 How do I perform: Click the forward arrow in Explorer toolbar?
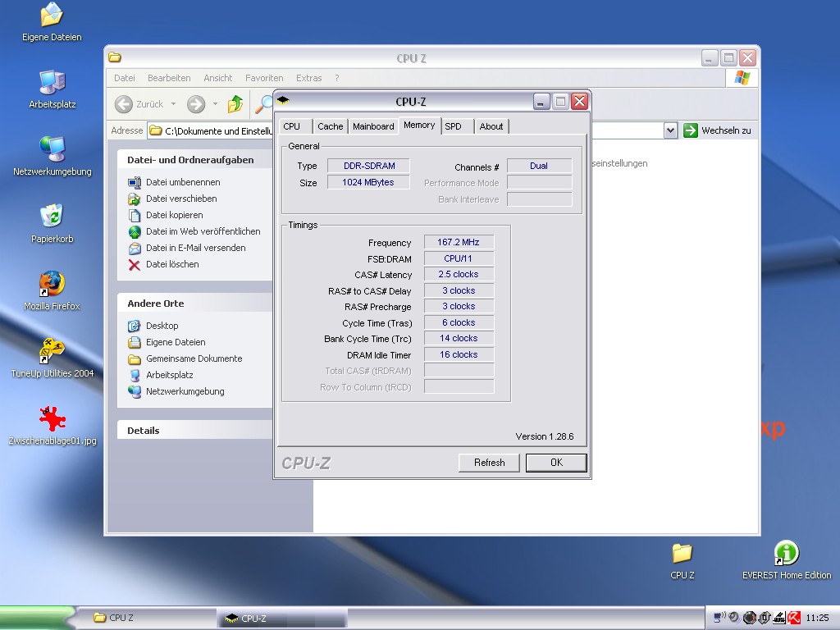(196, 104)
